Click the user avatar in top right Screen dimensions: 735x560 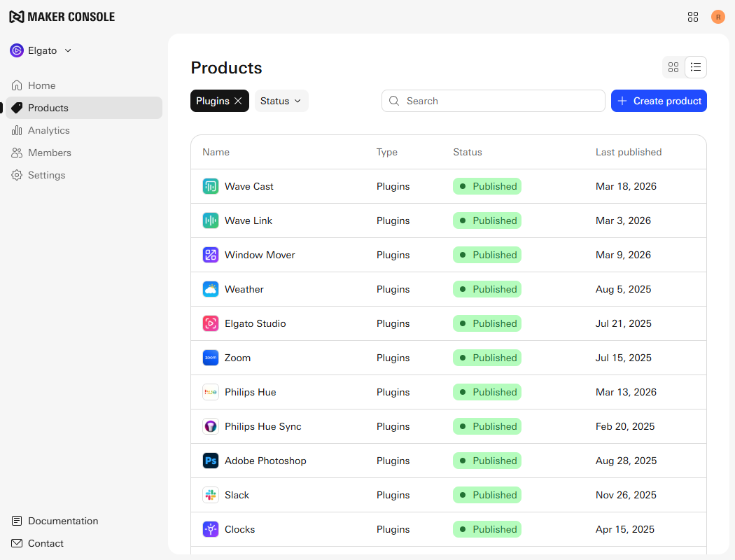[718, 17]
